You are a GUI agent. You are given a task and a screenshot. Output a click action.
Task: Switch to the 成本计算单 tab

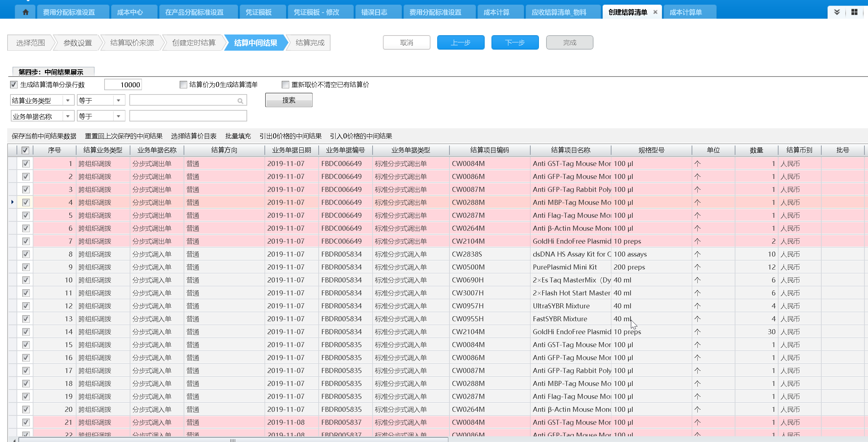coord(690,12)
